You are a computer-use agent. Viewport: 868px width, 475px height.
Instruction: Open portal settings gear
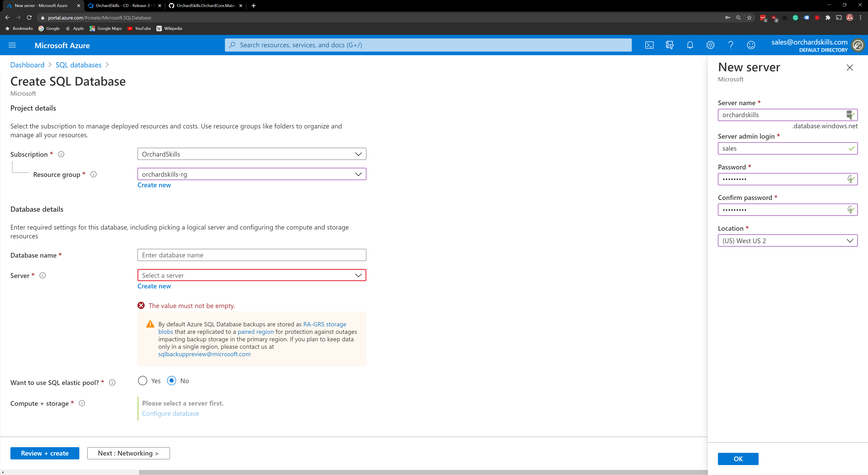(710, 45)
